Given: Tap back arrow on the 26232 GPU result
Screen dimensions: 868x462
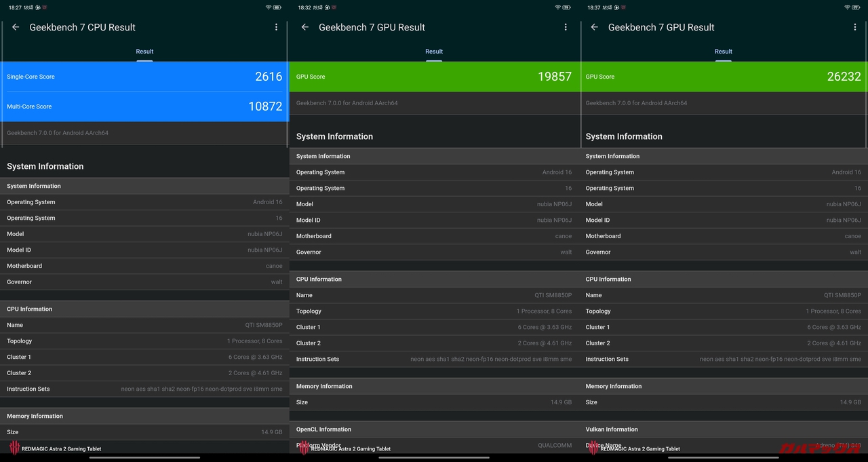Looking at the screenshot, I should [595, 27].
